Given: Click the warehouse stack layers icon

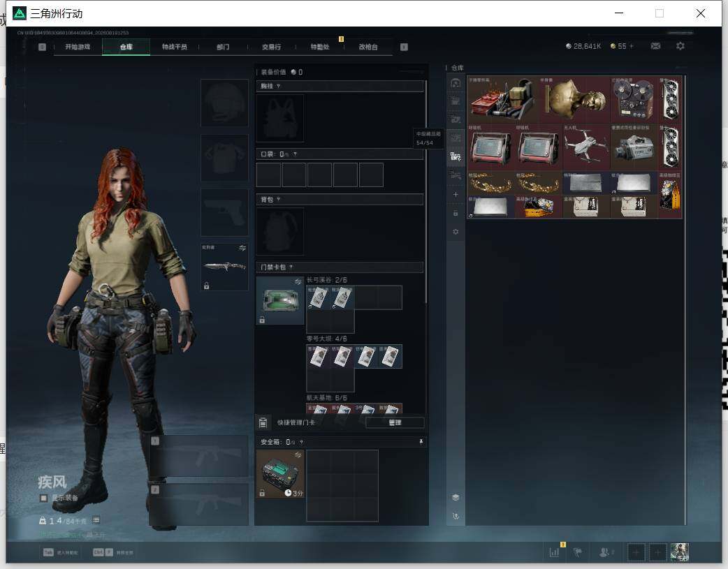Looking at the screenshot, I should pyautogui.click(x=456, y=498).
